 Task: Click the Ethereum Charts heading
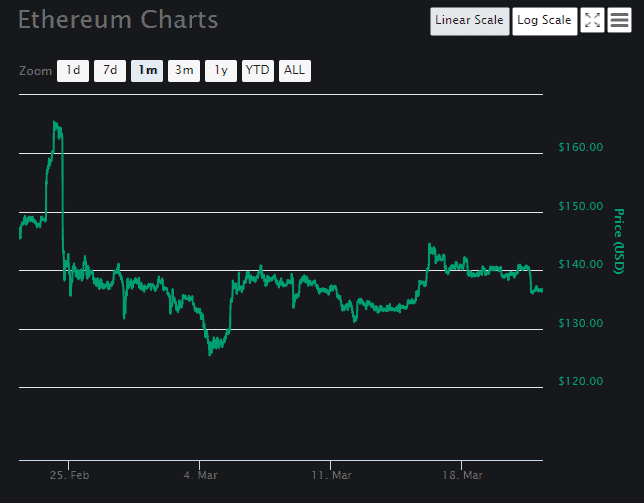(118, 20)
